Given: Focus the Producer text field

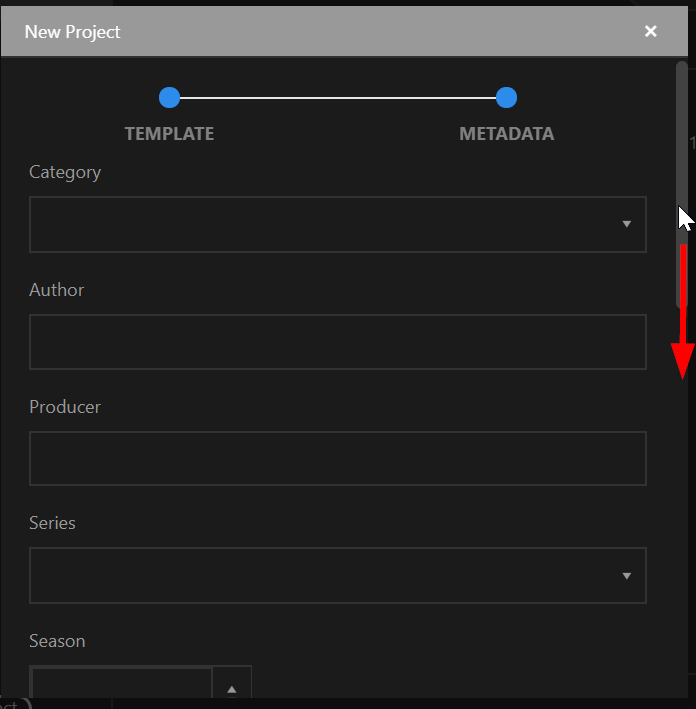Looking at the screenshot, I should click(x=338, y=458).
